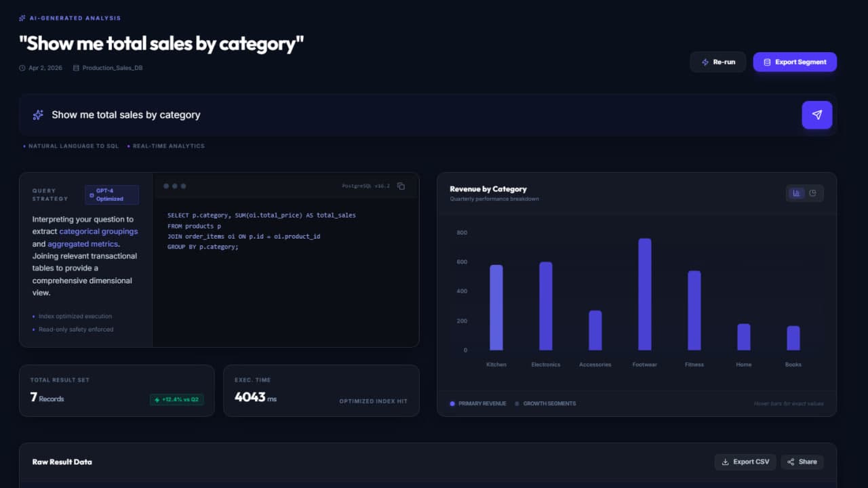The width and height of the screenshot is (868, 488).
Task: Toggle the Primary Revenue legend series
Action: pos(478,403)
